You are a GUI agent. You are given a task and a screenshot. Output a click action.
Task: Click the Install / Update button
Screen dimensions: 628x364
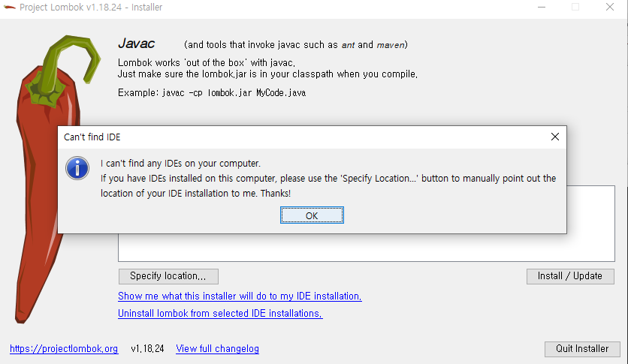(x=570, y=276)
